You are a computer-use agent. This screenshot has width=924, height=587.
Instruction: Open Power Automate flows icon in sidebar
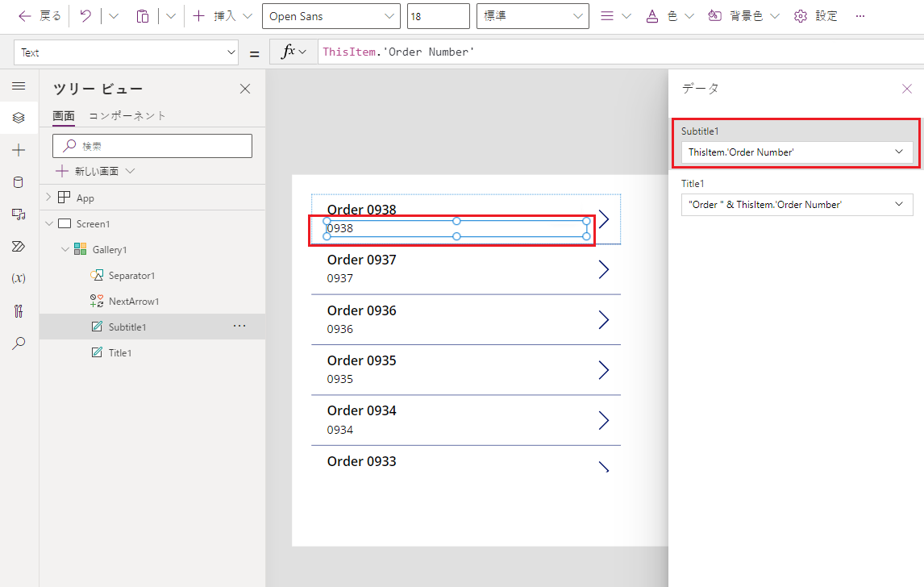19,246
